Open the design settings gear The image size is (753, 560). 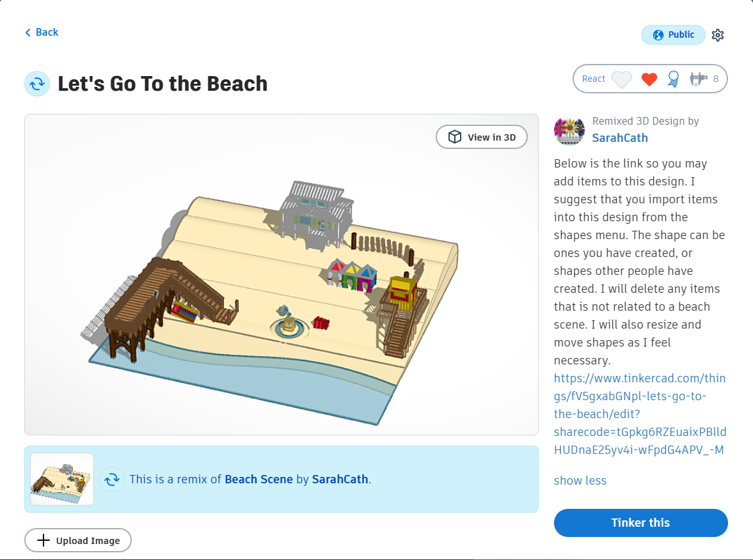point(717,35)
